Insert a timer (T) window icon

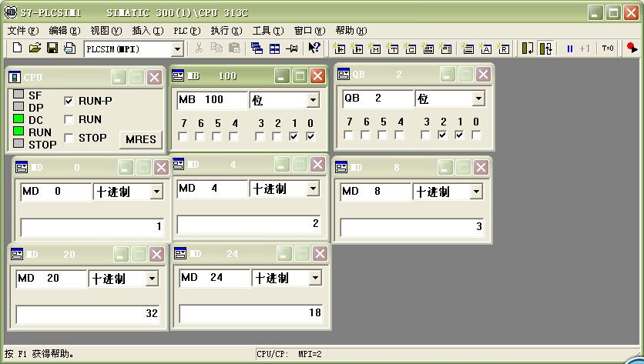pyautogui.click(x=392, y=48)
